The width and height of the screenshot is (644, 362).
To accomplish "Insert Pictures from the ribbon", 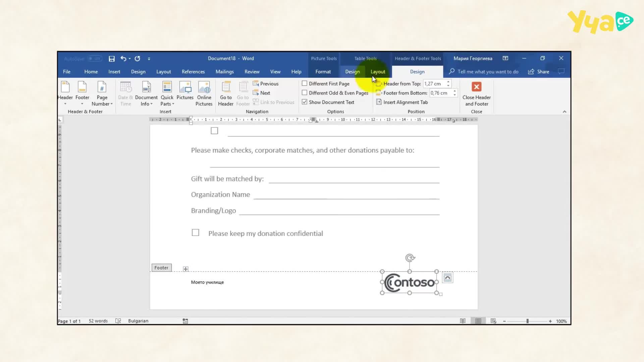I will click(185, 91).
